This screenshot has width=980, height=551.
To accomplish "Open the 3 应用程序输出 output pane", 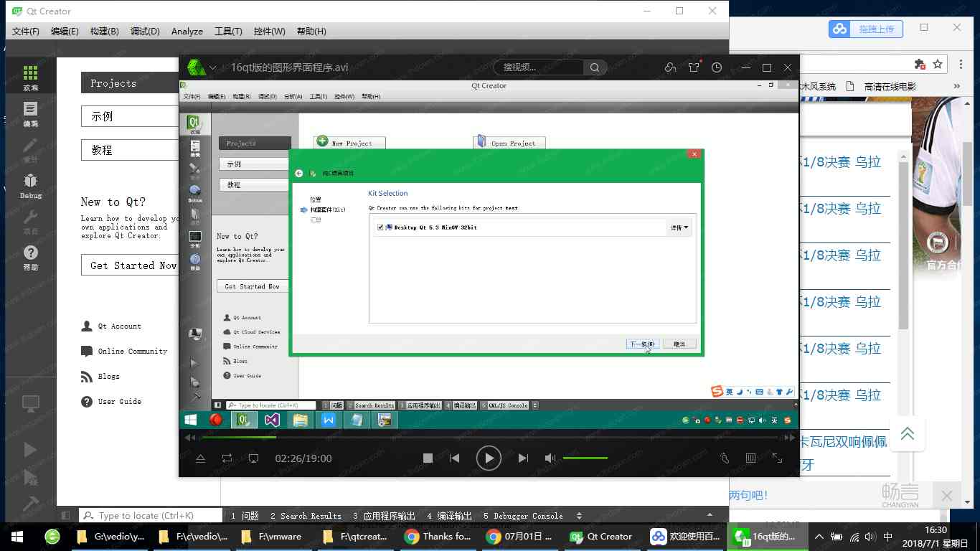I will (385, 516).
